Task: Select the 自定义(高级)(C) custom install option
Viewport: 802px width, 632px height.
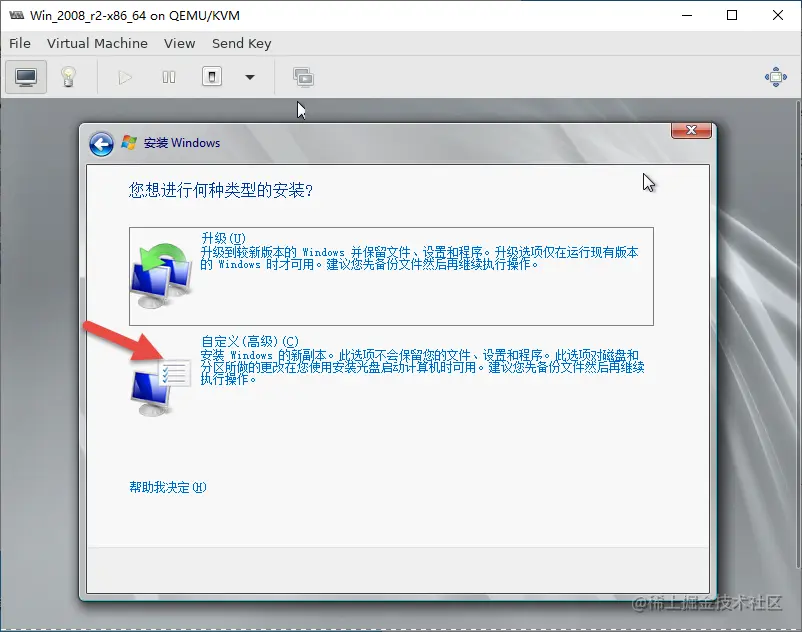Action: (391, 376)
